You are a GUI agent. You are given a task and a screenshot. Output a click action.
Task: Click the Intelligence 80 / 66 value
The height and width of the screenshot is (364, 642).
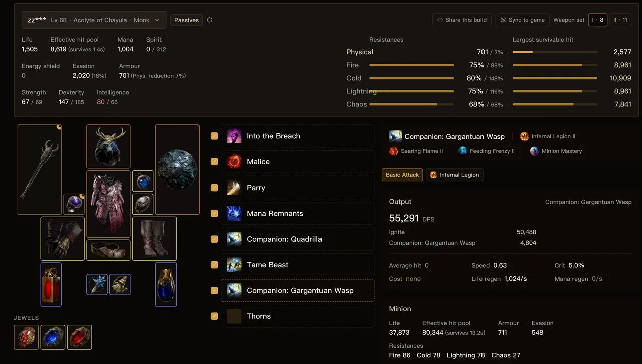(107, 102)
